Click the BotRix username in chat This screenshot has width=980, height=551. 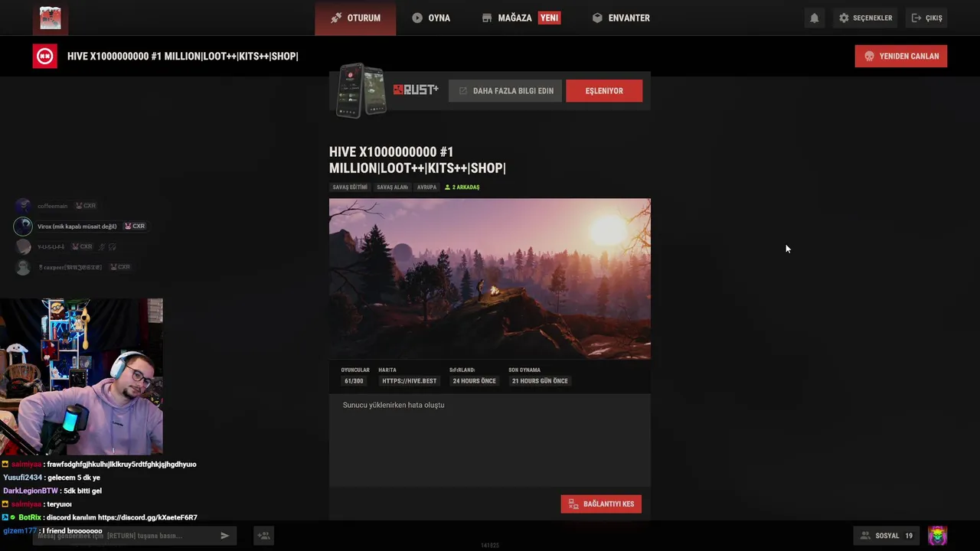pos(30,517)
